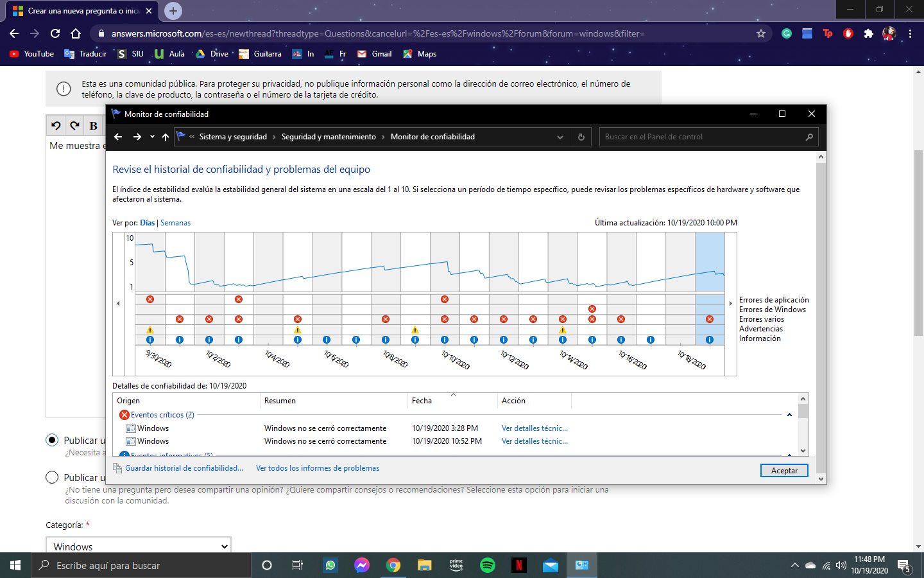Open Task View on the taskbar
The height and width of the screenshot is (578, 924).
coord(298,565)
